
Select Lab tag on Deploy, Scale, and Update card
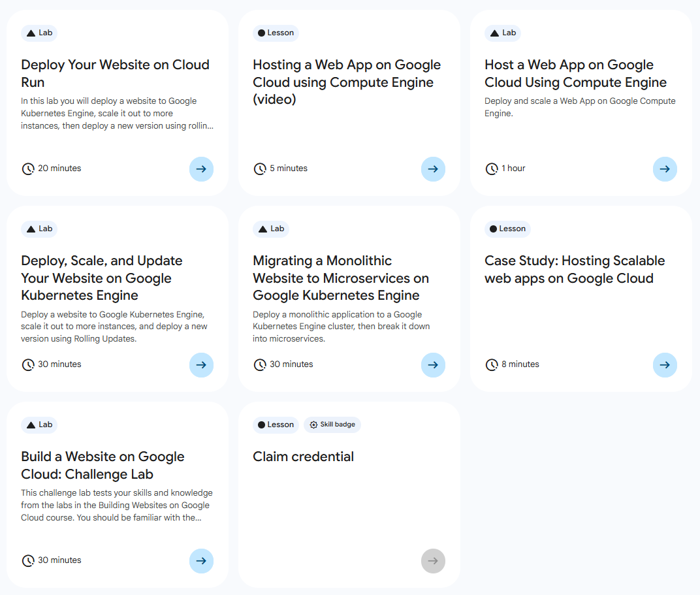(39, 229)
